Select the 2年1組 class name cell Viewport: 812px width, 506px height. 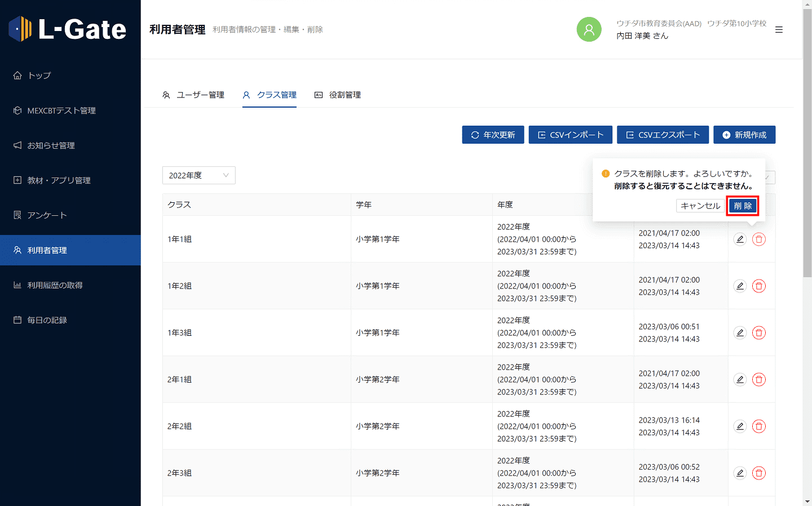pyautogui.click(x=257, y=379)
